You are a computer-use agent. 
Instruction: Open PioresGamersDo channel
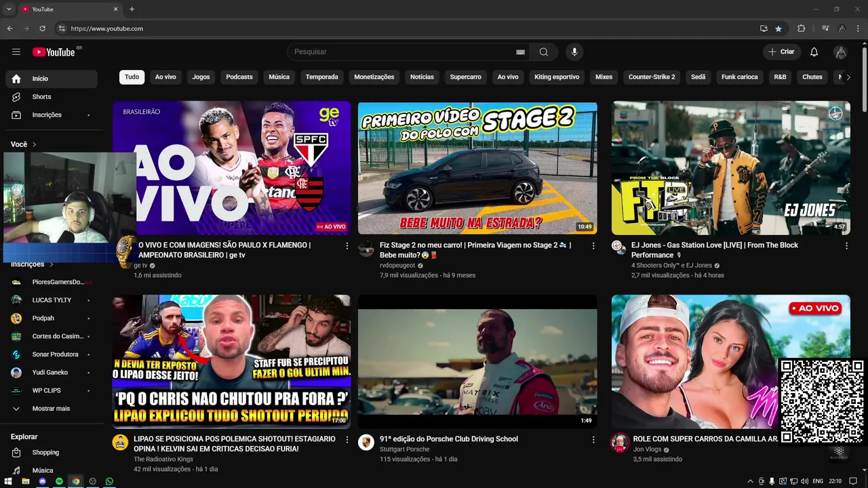(x=52, y=282)
